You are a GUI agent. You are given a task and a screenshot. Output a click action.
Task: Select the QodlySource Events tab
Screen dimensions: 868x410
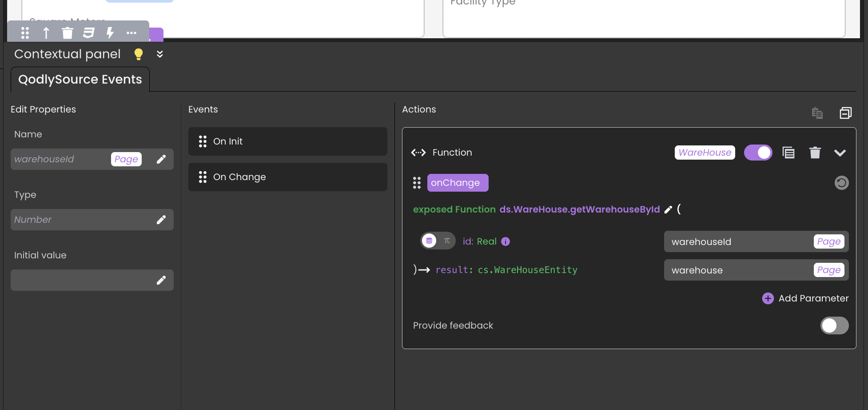80,80
